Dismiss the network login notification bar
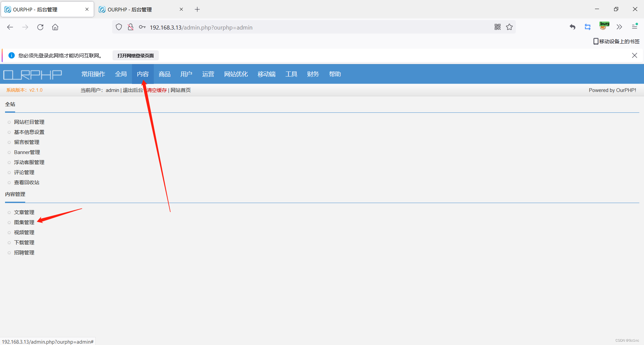Viewport: 644px width, 345px height. tap(635, 55)
